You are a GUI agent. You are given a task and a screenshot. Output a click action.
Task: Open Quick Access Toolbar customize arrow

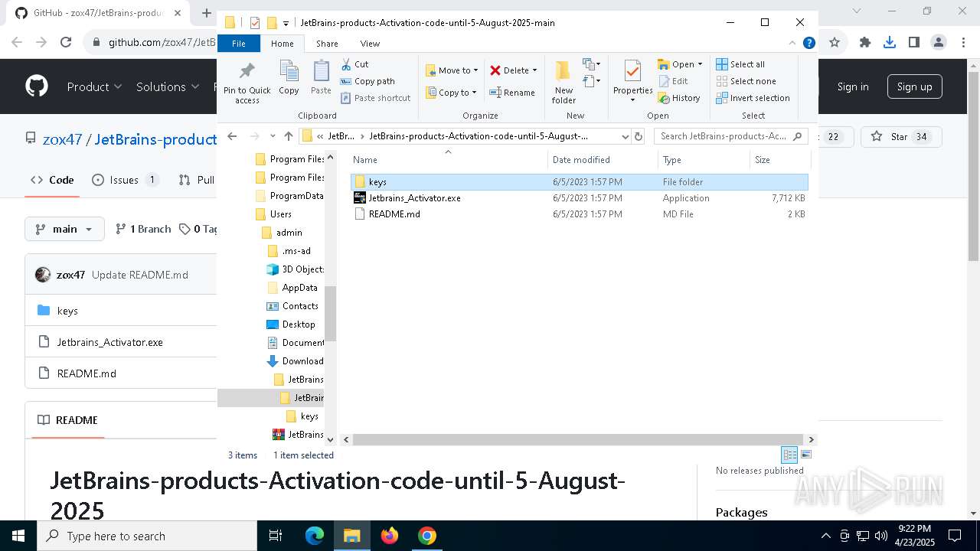(x=286, y=23)
